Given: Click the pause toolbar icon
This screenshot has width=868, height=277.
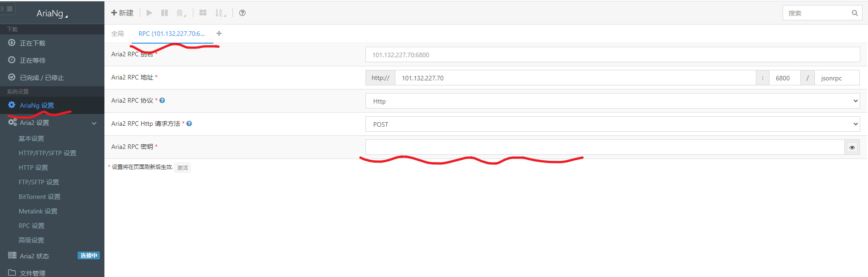Looking at the screenshot, I should point(164,13).
